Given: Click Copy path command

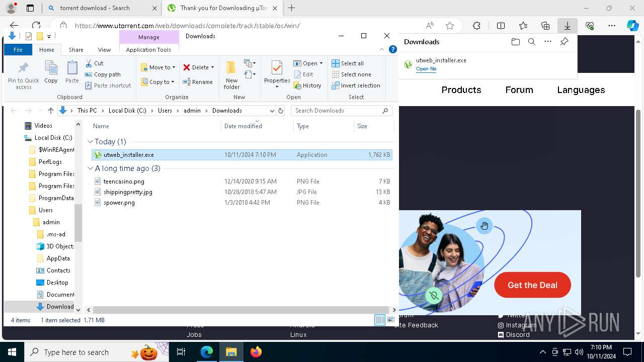Looking at the screenshot, I should click(x=103, y=74).
